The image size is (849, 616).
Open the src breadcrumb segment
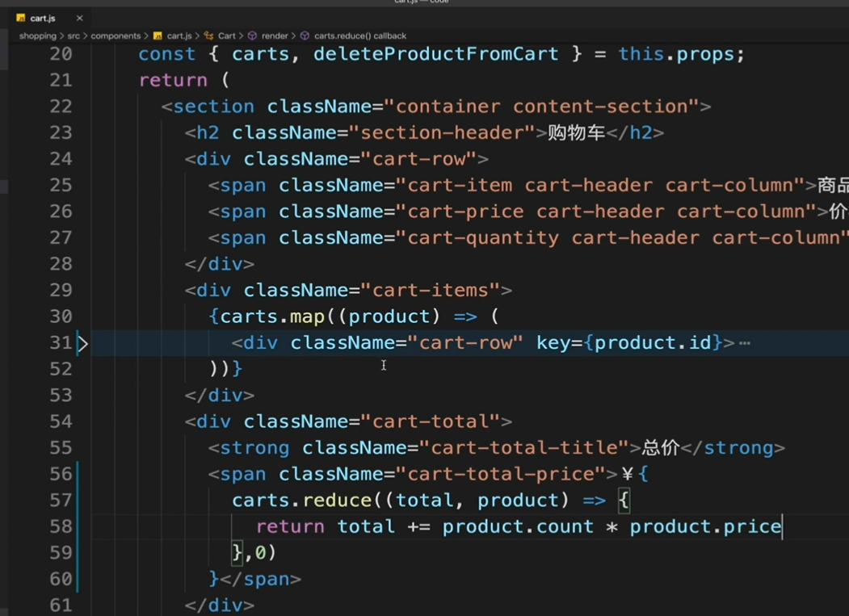coord(74,36)
